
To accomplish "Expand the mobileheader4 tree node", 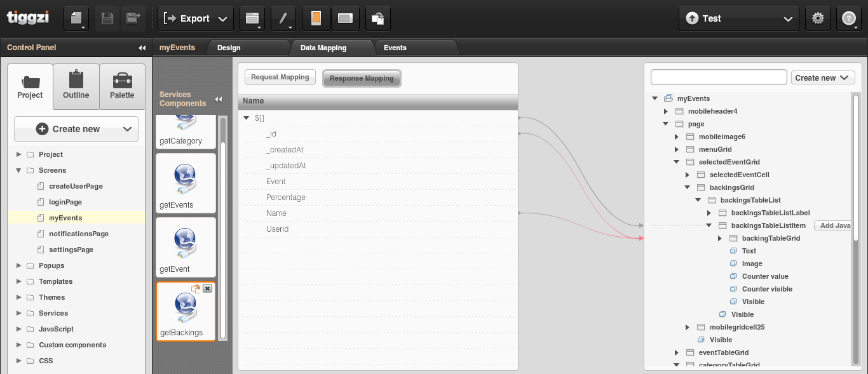I will tap(665, 111).
